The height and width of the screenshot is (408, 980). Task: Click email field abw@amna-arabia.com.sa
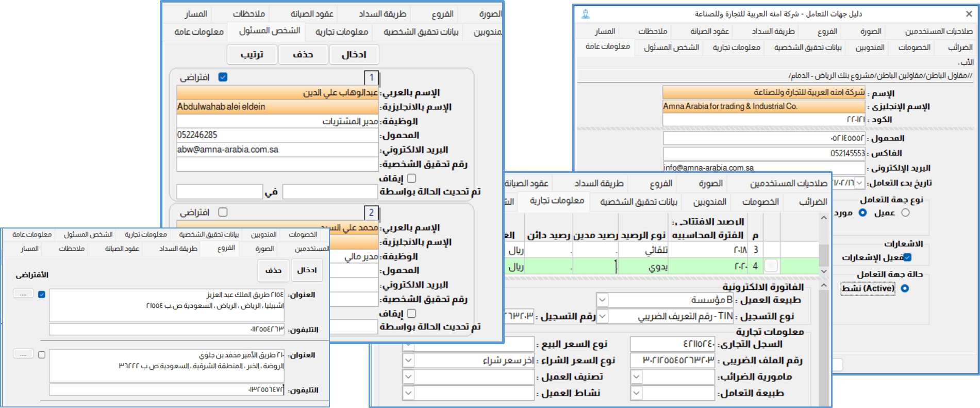[277, 150]
